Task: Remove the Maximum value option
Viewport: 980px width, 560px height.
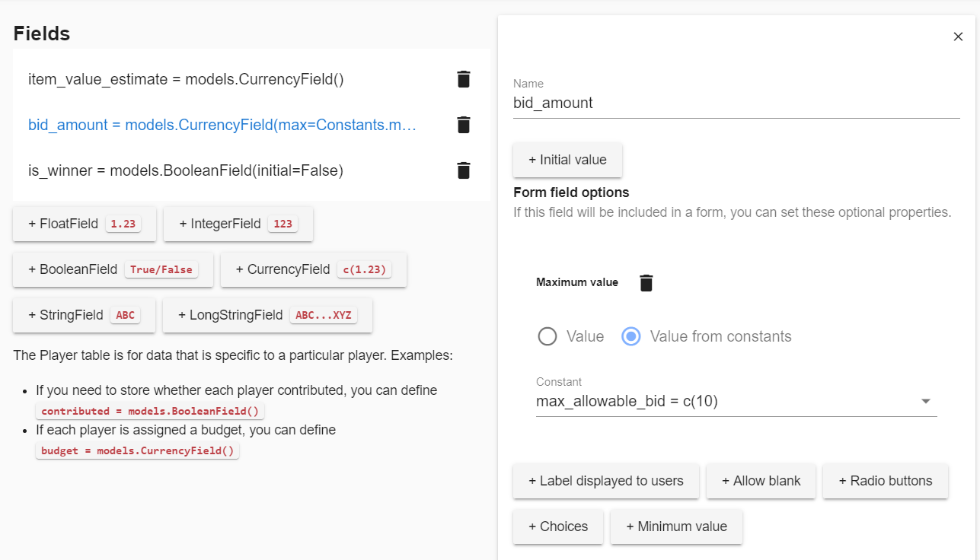Action: 646,283
